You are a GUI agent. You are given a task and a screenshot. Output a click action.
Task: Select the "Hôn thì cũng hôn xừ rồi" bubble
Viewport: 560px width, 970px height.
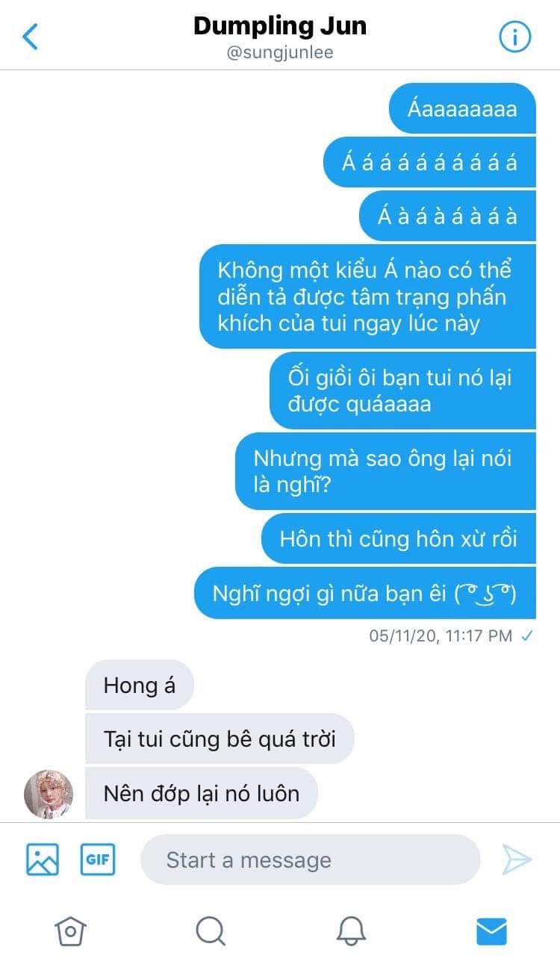click(x=399, y=538)
